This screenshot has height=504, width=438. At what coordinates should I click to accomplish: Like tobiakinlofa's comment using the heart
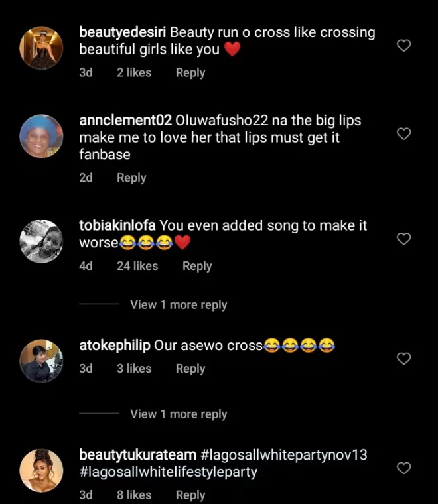[x=403, y=239]
